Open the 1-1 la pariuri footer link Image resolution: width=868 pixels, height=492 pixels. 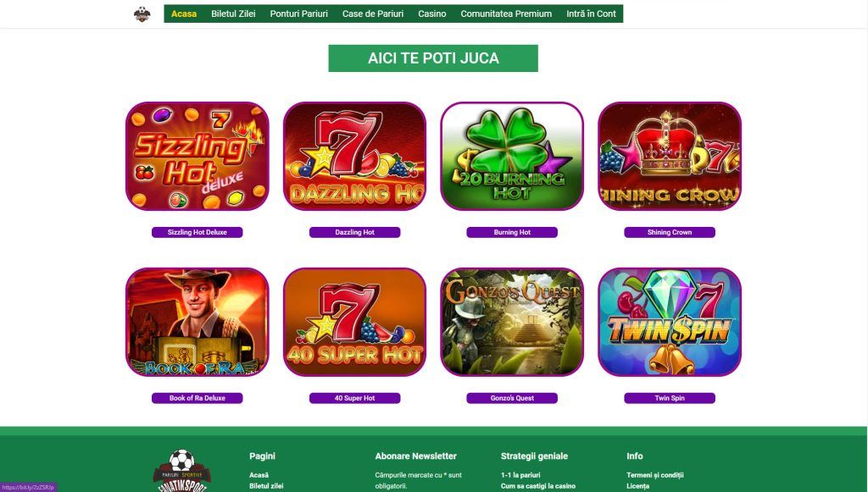520,475
